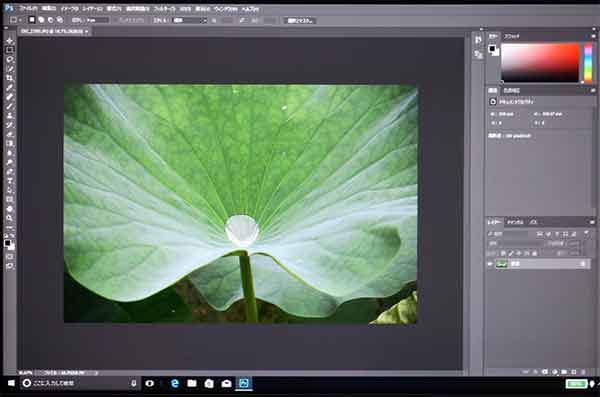
Task: Select the History Brush tool
Action: (10, 125)
